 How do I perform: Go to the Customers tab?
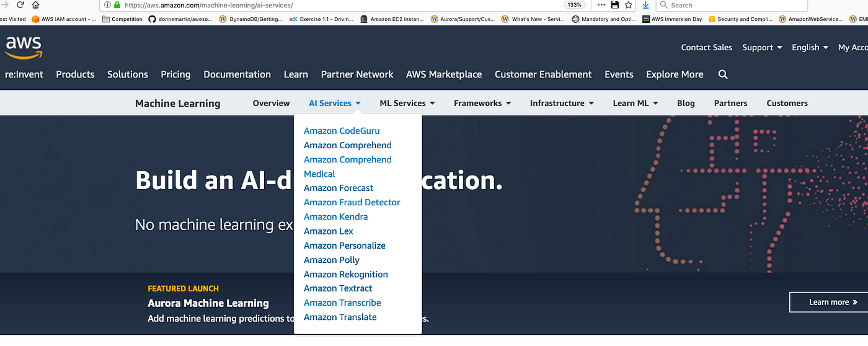[787, 103]
